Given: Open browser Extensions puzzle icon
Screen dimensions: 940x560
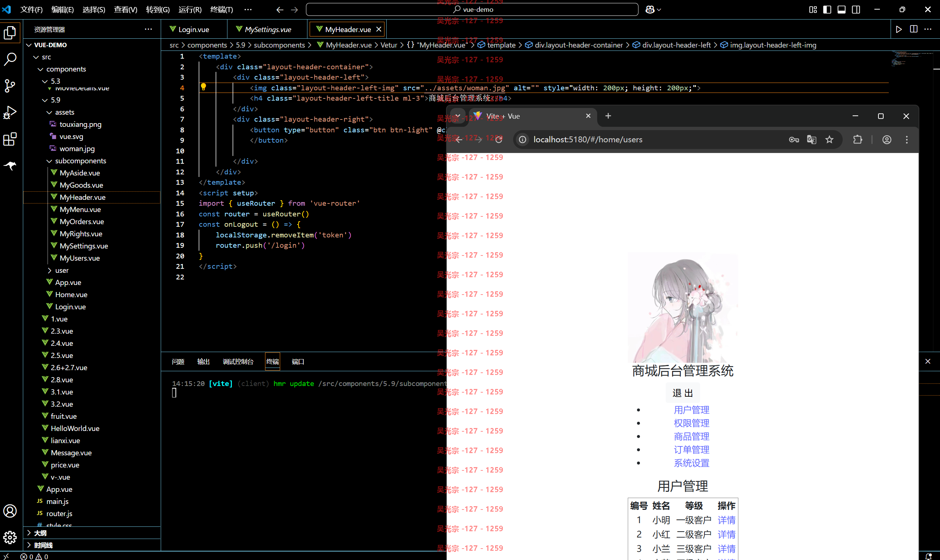Looking at the screenshot, I should click(x=858, y=140).
